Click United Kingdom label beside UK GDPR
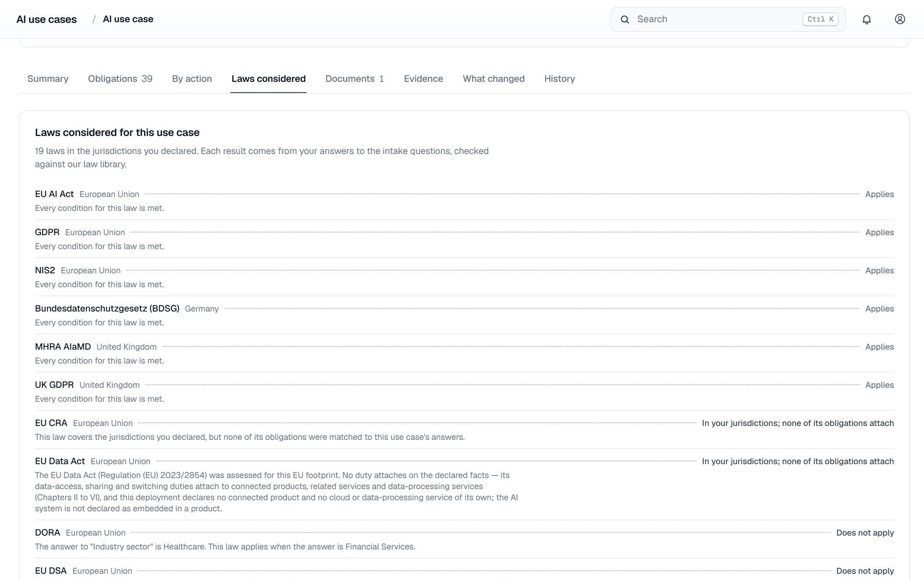Viewport: 924px width, 580px height. click(109, 385)
